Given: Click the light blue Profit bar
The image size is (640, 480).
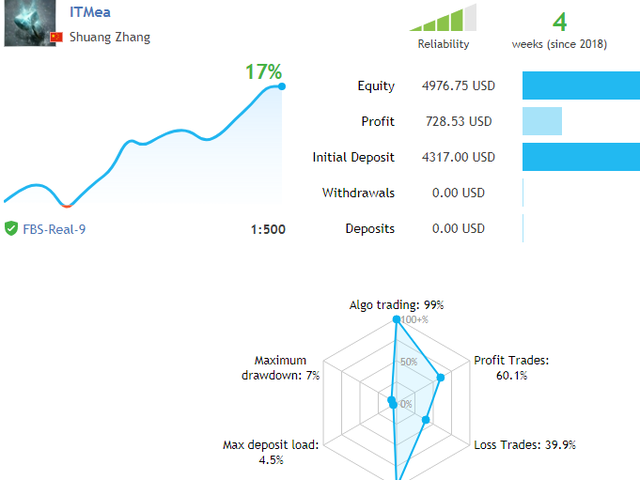Looking at the screenshot, I should click(x=542, y=121).
